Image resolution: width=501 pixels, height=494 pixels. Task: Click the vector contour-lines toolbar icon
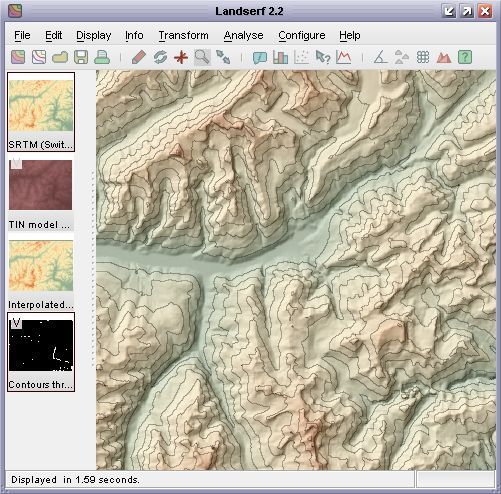tap(39, 57)
